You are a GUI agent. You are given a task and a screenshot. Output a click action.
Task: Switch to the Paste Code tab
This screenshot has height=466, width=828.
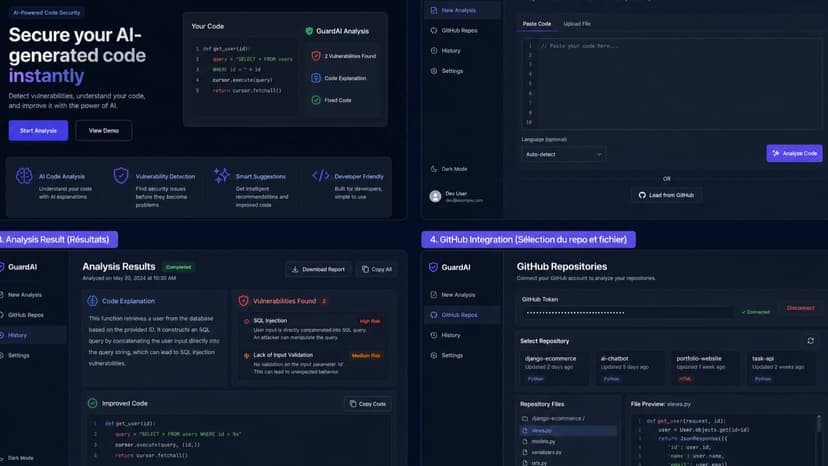(537, 24)
